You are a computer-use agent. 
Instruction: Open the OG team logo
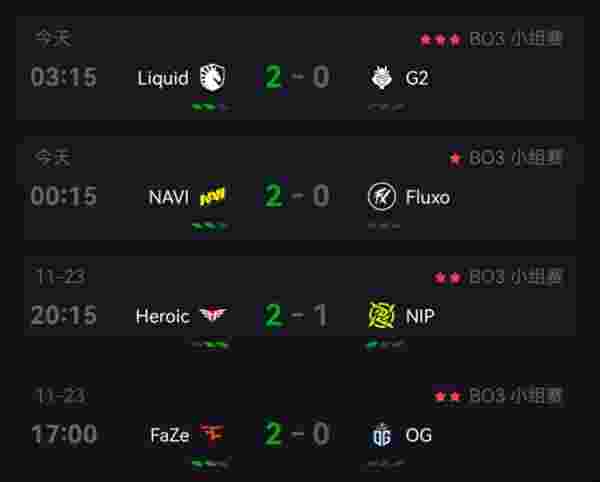point(382,435)
